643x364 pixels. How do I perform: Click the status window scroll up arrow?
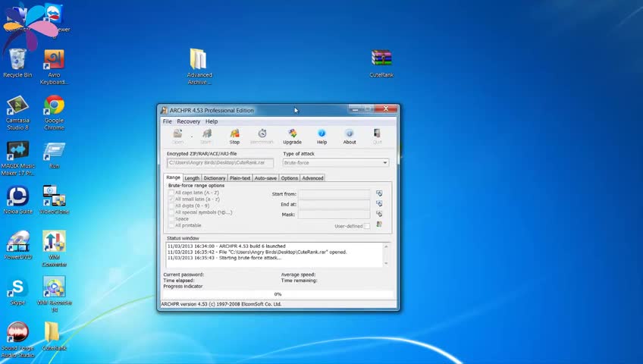point(386,246)
